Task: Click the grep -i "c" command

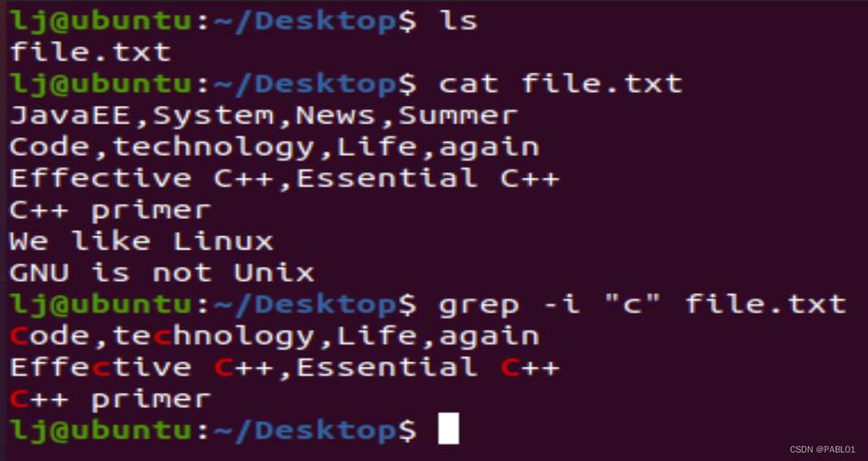Action: (x=642, y=305)
